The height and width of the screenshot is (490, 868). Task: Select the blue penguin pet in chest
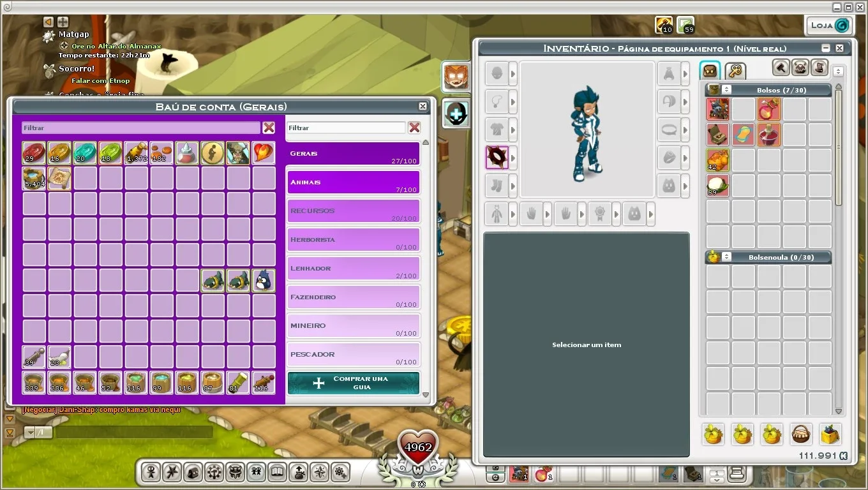264,281
